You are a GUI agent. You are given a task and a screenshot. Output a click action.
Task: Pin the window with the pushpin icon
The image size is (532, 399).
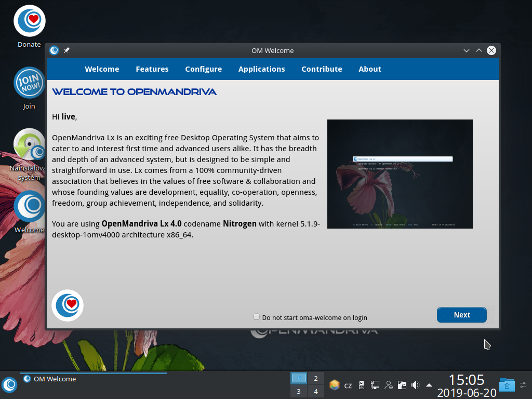67,50
